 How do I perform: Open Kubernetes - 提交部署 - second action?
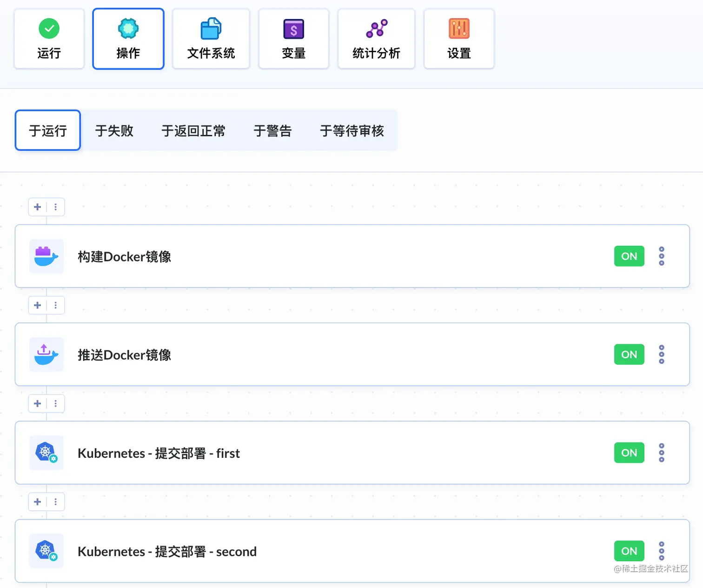(352, 551)
